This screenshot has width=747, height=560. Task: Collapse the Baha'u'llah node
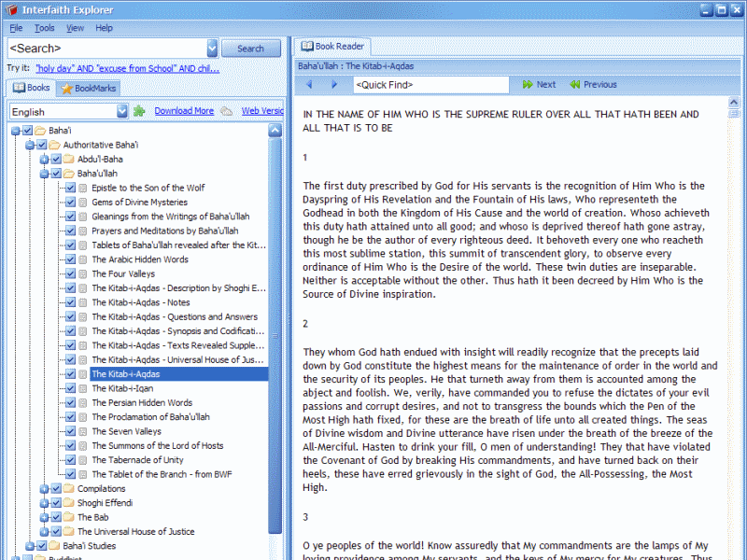(x=44, y=174)
